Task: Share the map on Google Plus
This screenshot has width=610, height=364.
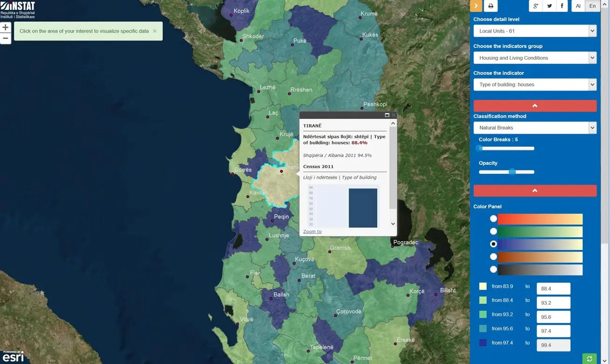Action: pyautogui.click(x=535, y=6)
